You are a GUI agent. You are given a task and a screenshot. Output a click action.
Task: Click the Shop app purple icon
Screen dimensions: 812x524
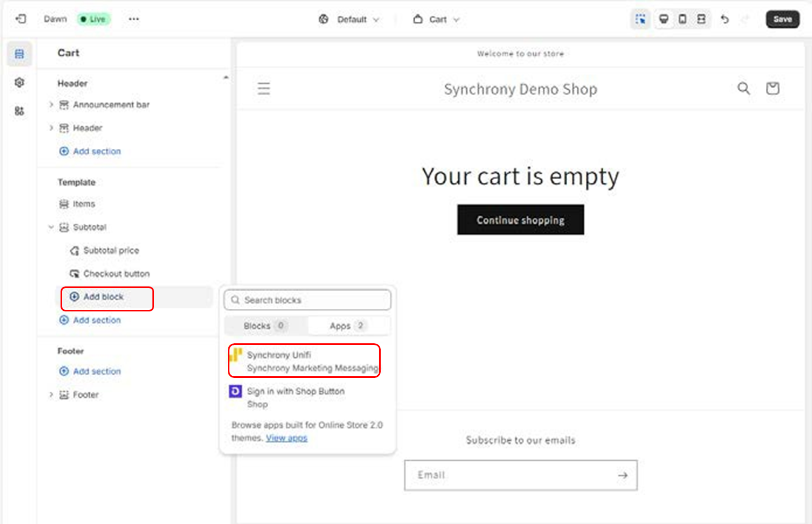(235, 392)
